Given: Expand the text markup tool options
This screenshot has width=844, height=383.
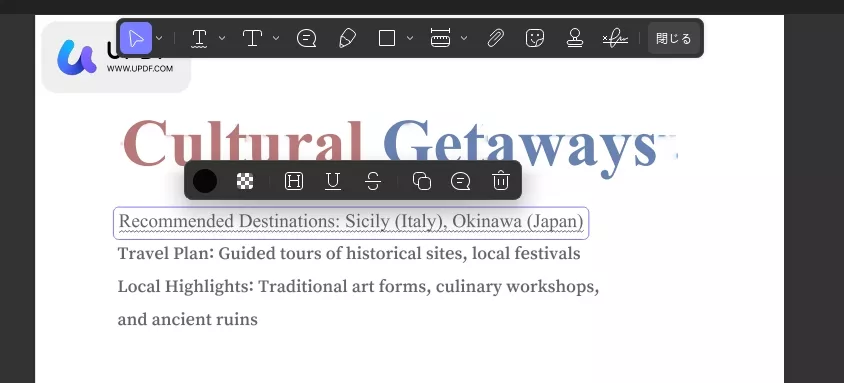Looking at the screenshot, I should pyautogui.click(x=222, y=38).
